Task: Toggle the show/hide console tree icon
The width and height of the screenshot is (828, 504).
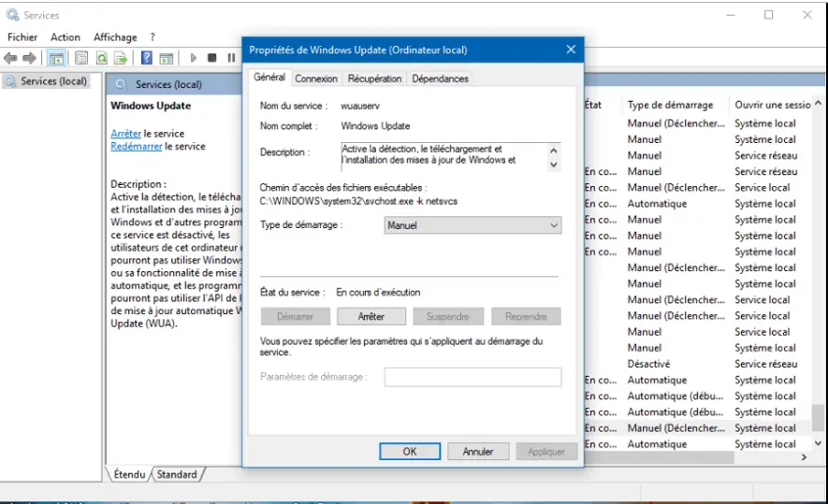Action: click(56, 58)
